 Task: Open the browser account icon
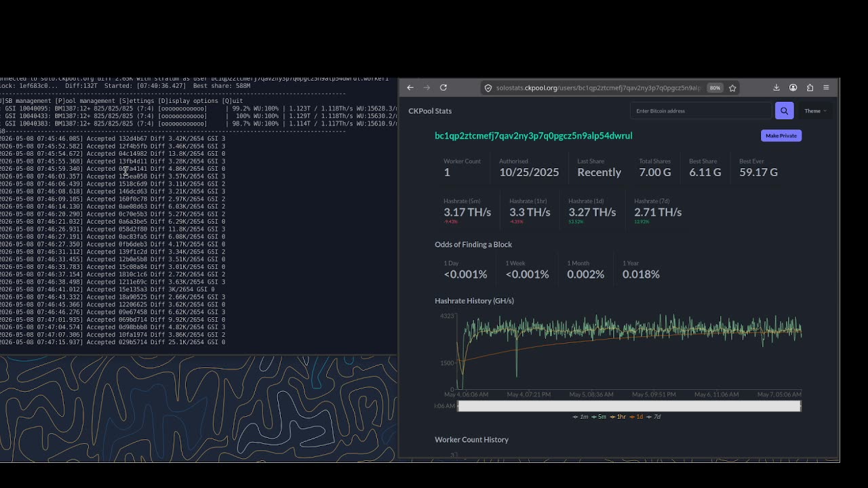(793, 87)
